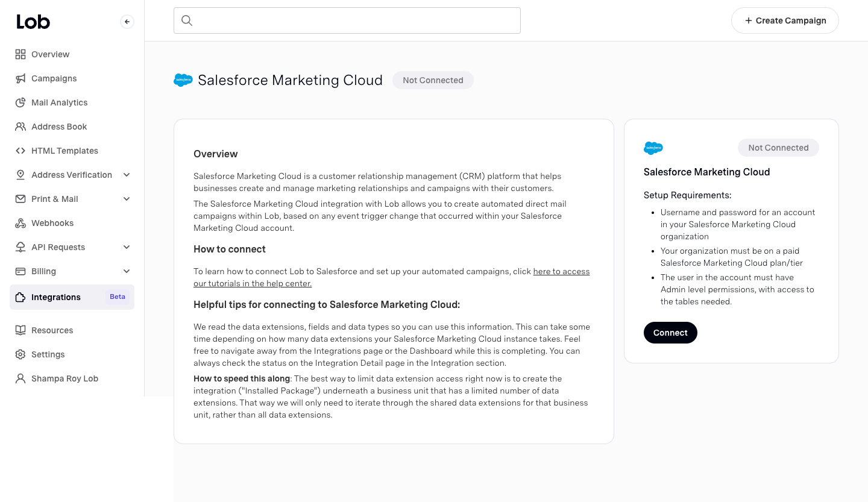The width and height of the screenshot is (868, 502).
Task: Click the Settings gear icon
Action: 20,354
